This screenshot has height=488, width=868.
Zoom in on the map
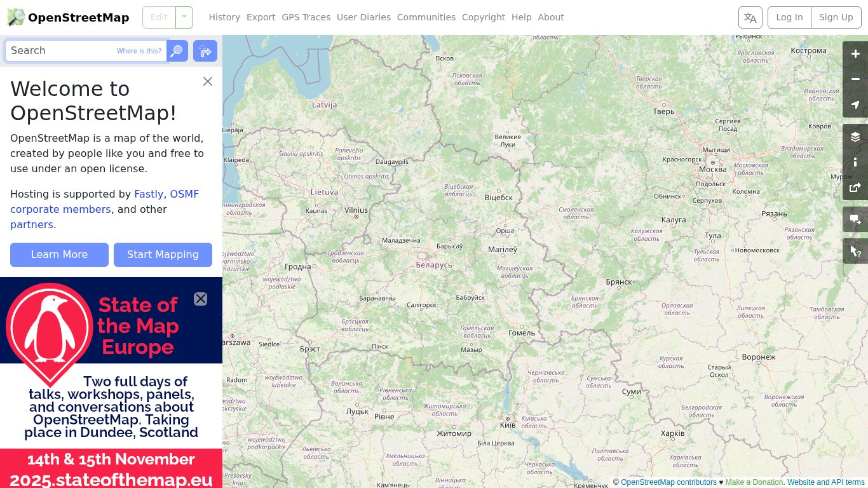click(x=855, y=54)
